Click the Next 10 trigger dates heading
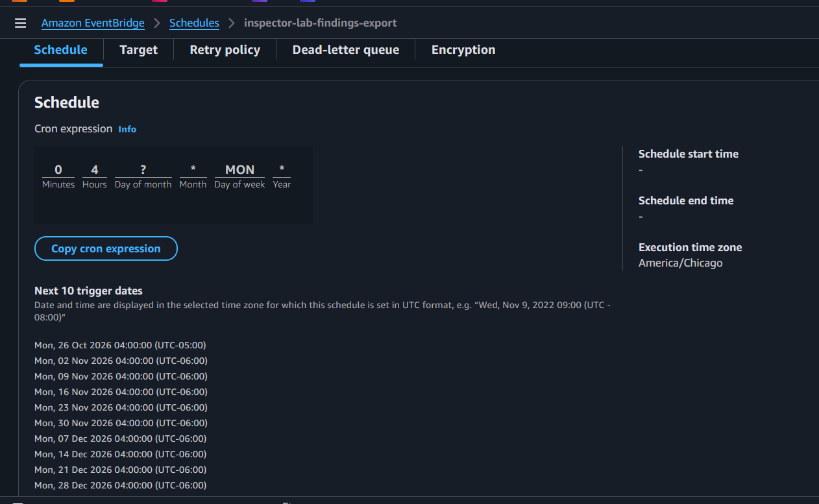The width and height of the screenshot is (819, 504). pos(88,291)
